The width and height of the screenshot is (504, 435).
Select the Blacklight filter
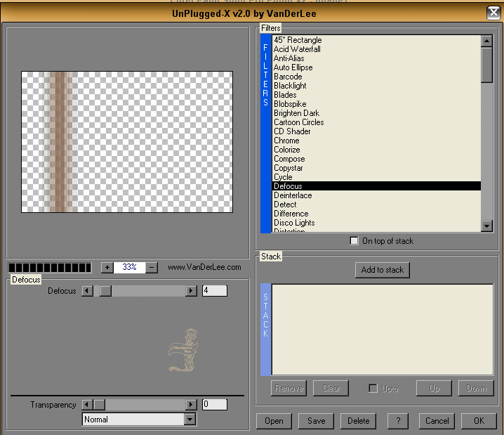click(376, 86)
